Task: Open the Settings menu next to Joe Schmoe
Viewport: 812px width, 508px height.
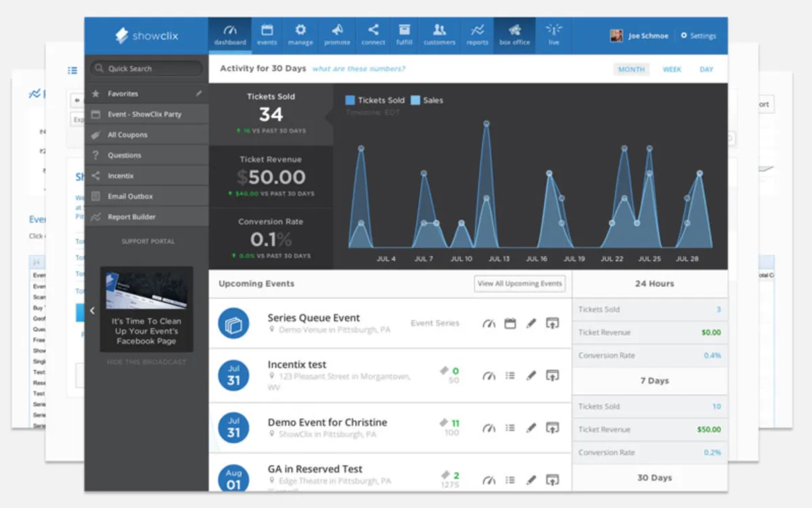Action: click(698, 36)
